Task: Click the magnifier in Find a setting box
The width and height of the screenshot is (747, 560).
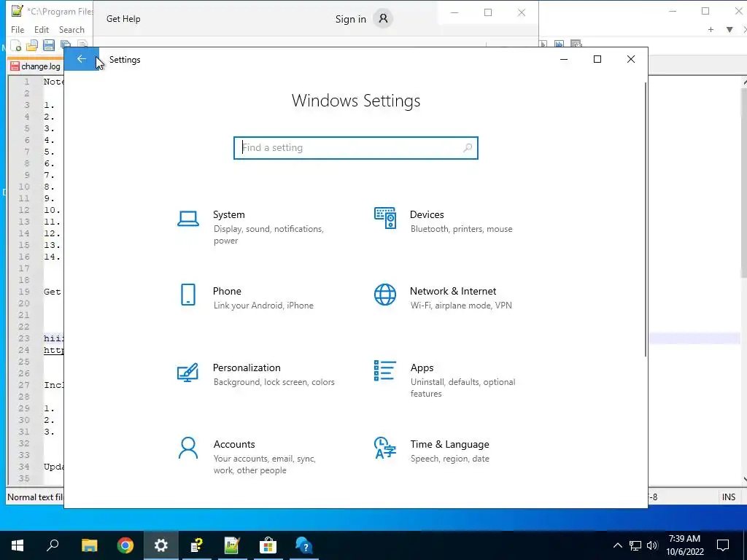Action: click(468, 147)
